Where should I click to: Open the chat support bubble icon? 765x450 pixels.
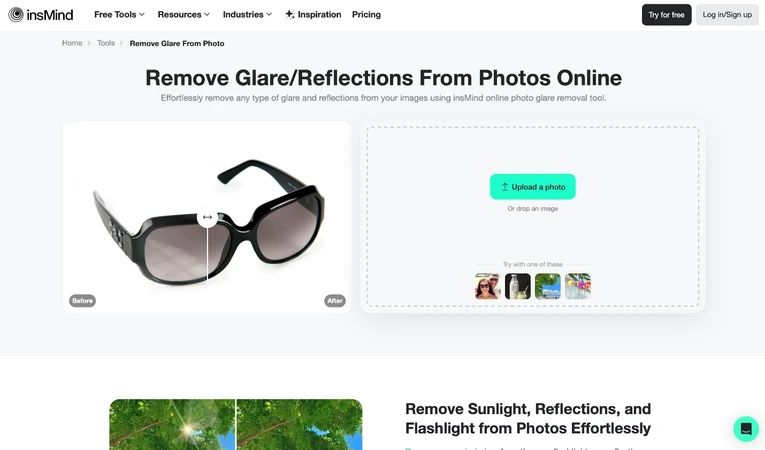pos(746,429)
